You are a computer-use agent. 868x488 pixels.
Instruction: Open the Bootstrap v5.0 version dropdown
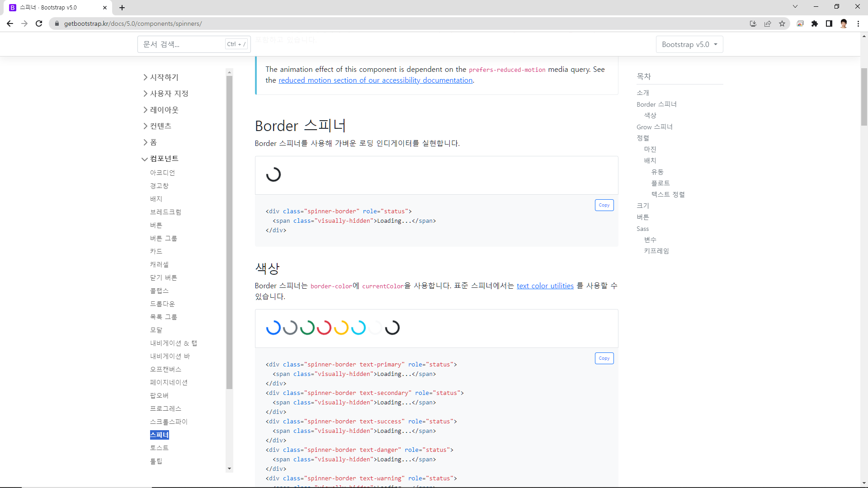pos(689,44)
